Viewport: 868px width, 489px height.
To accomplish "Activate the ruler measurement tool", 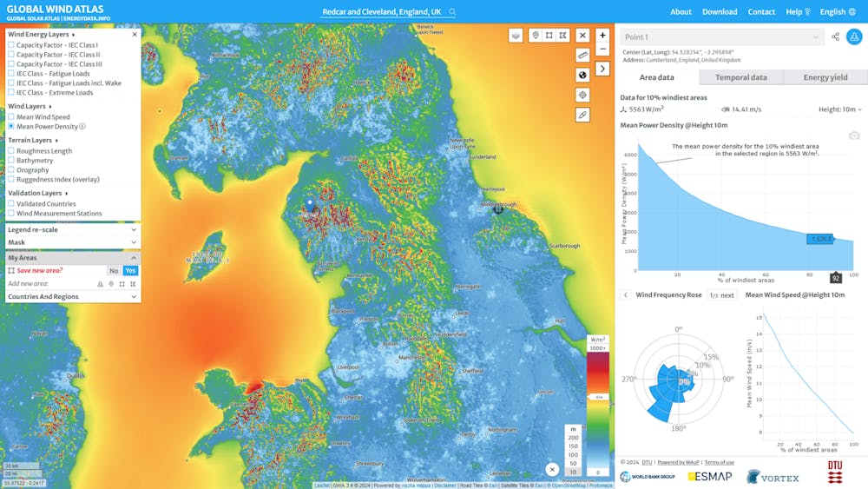I will tap(582, 56).
